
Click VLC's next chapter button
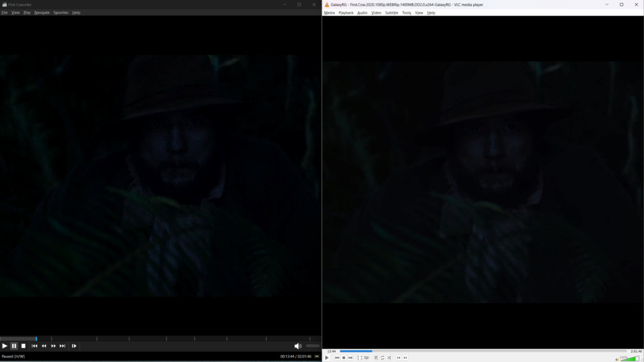pos(405,358)
